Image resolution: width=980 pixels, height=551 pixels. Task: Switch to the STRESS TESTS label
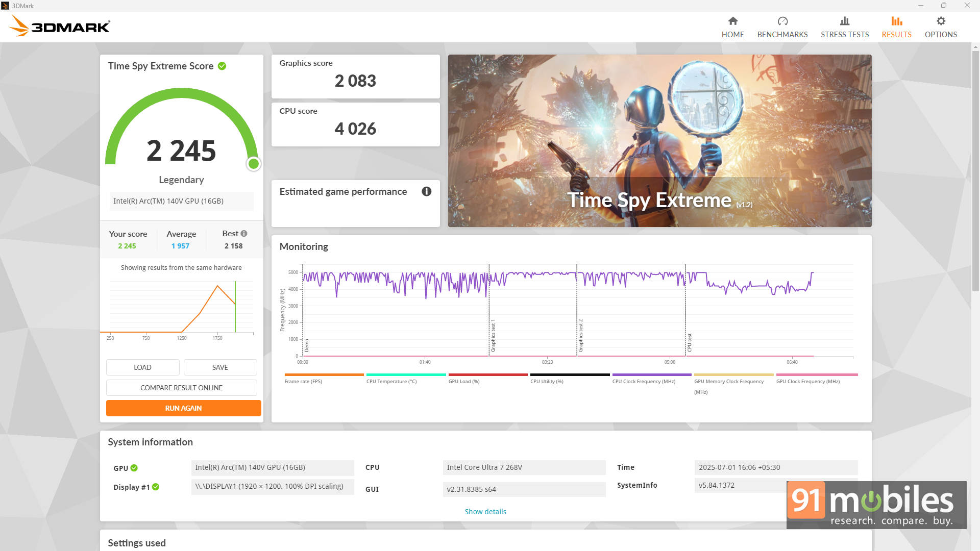click(x=845, y=35)
